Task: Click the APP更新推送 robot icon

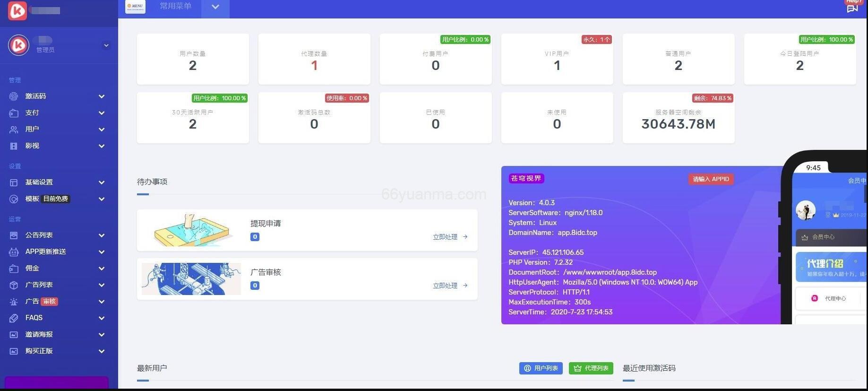Action: 14,252
